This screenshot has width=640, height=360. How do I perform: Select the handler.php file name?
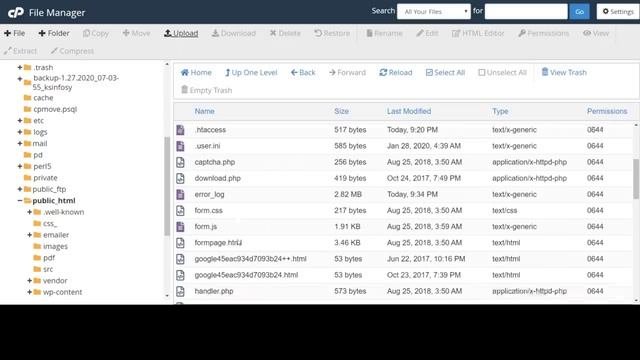tap(214, 291)
